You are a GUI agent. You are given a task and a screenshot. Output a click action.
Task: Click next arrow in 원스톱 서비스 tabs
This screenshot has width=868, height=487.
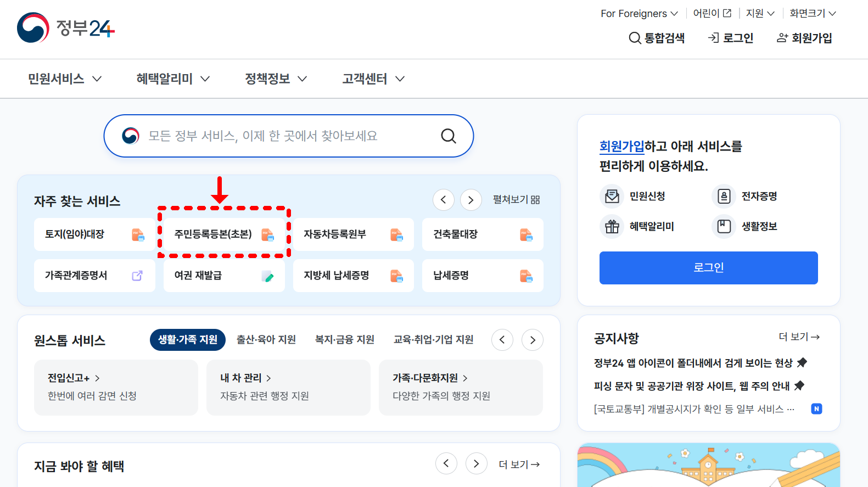pyautogui.click(x=533, y=340)
